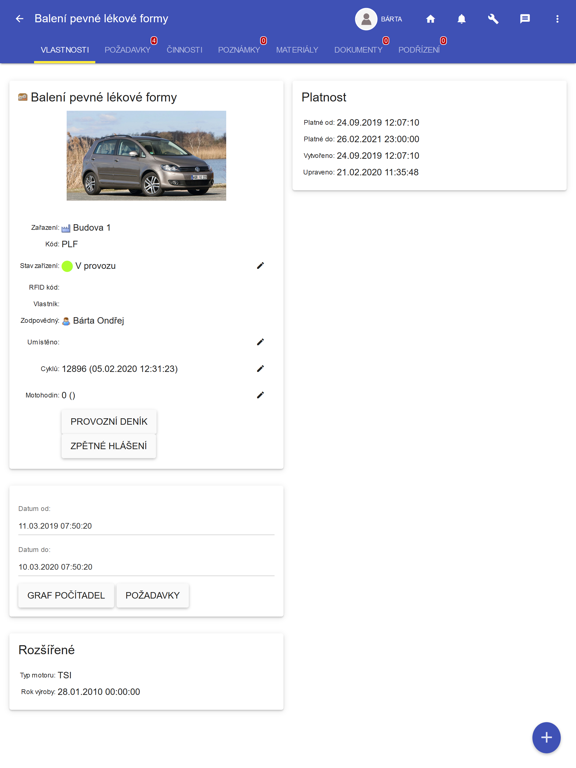Click V provozu status text
Screen dimensions: 576x768
pyautogui.click(x=96, y=266)
